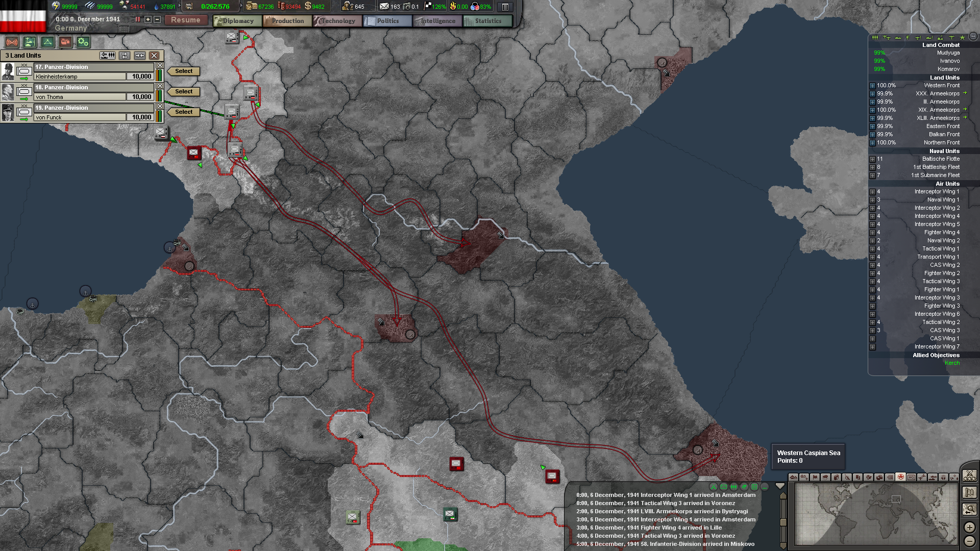The height and width of the screenshot is (551, 980).
Task: Select the terrain map mode (mountains icon)
Action: click(x=793, y=478)
